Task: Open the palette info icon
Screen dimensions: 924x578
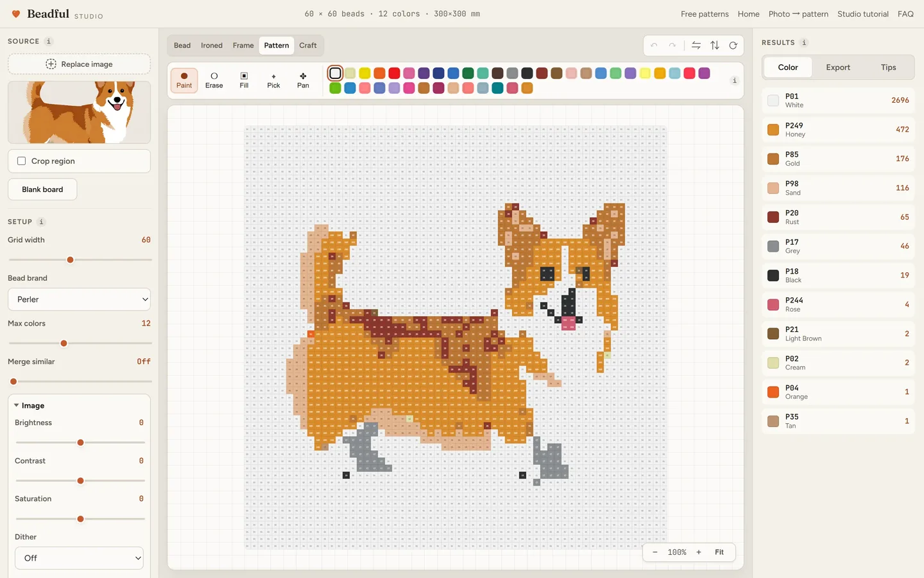Action: pyautogui.click(x=735, y=80)
